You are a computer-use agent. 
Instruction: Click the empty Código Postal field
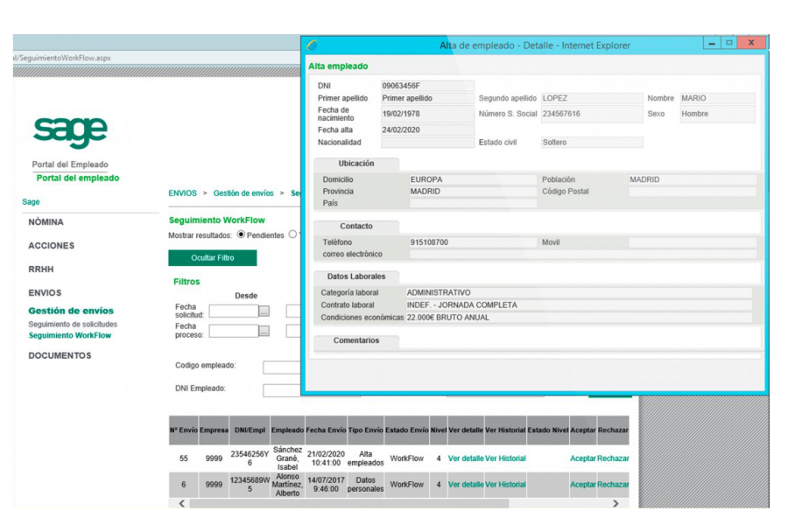click(693, 192)
